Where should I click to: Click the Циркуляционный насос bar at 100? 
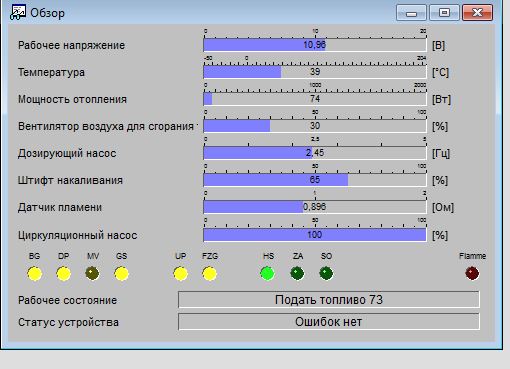click(x=315, y=235)
